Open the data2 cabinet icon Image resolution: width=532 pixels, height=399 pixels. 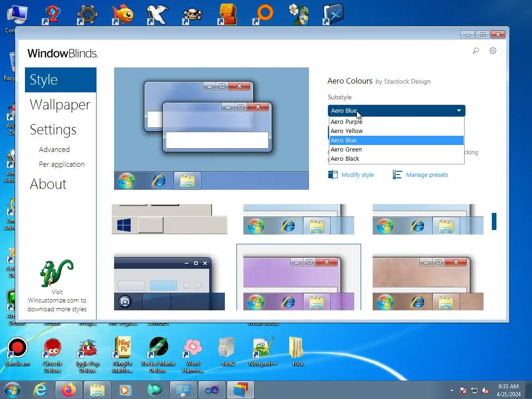pos(228,351)
